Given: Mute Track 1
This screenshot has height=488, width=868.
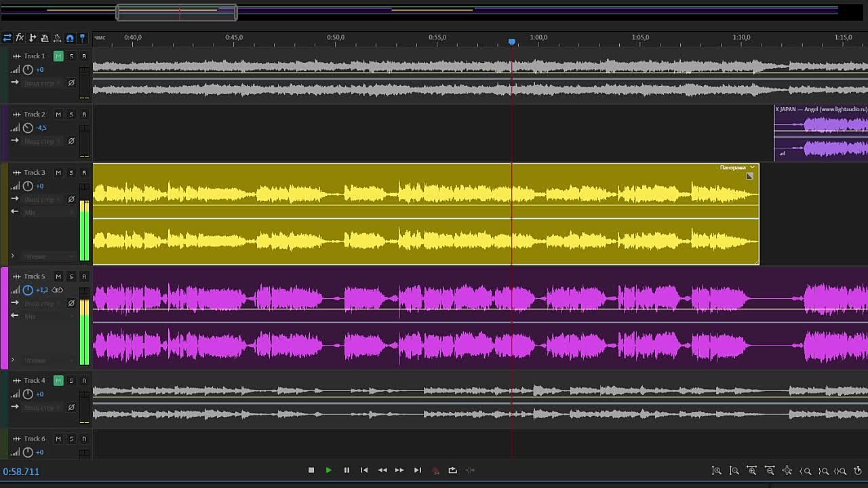Looking at the screenshot, I should click(x=58, y=56).
